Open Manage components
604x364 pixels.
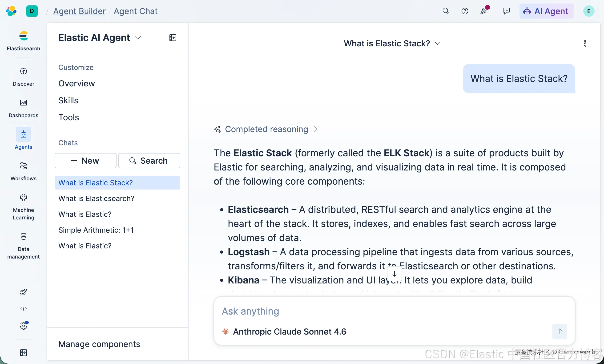pyautogui.click(x=99, y=344)
